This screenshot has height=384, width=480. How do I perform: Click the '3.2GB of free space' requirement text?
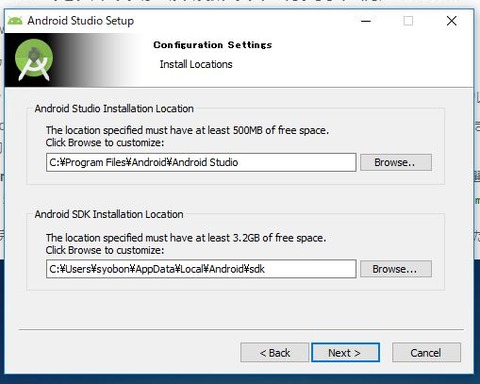tap(279, 238)
